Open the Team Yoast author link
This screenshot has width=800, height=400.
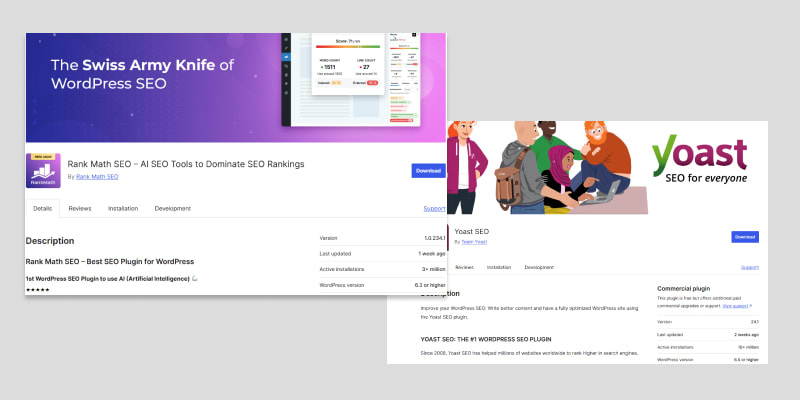pos(474,242)
